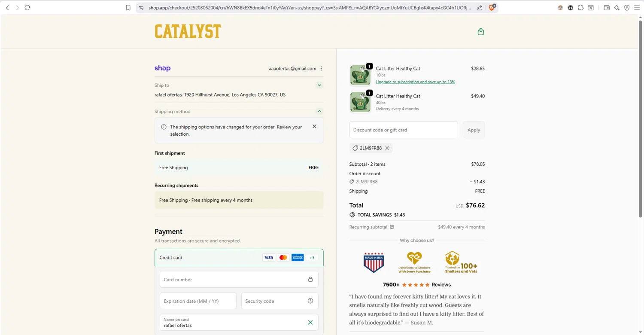Image resolution: width=644 pixels, height=335 pixels.
Task: Click the Catalyst store logo
Action: tap(188, 31)
